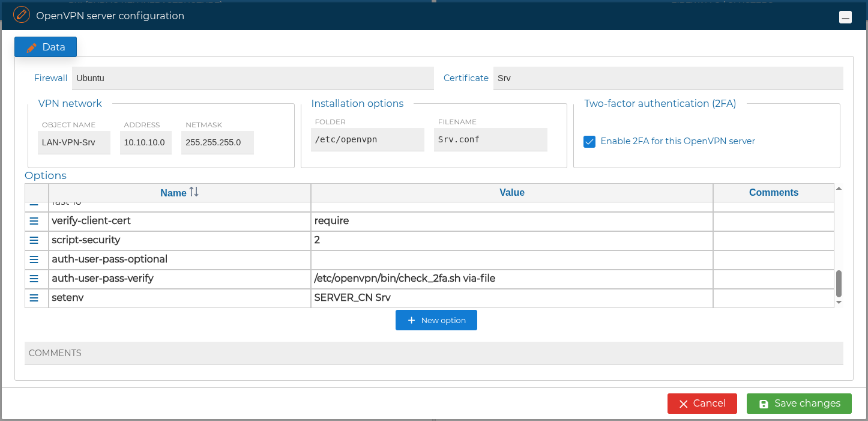Click the sort arrows icon beside Name header
The image size is (868, 421).
tap(194, 192)
